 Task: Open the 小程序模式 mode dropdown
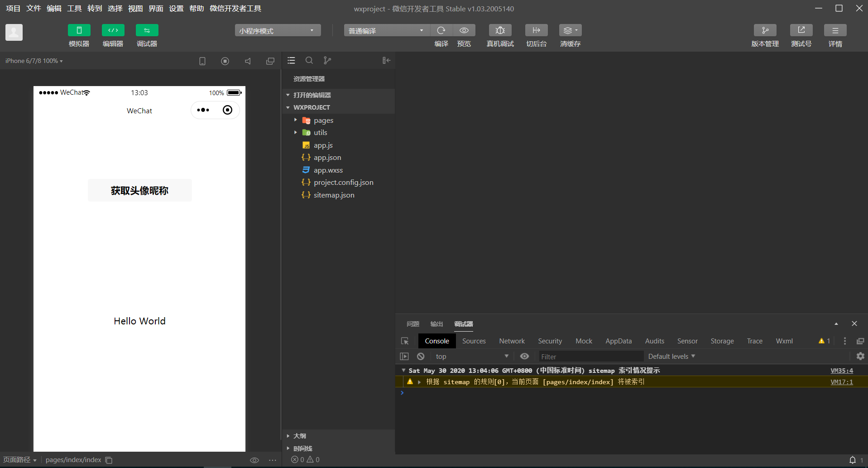click(278, 30)
